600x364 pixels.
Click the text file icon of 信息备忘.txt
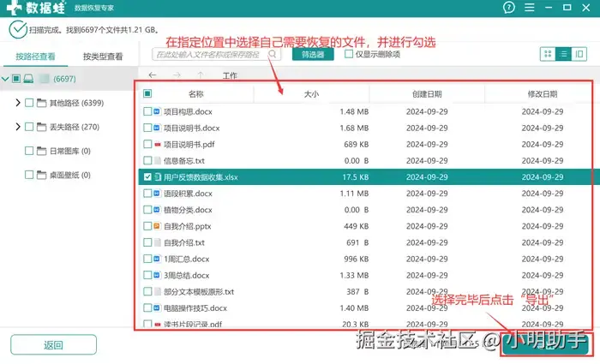pyautogui.click(x=157, y=161)
